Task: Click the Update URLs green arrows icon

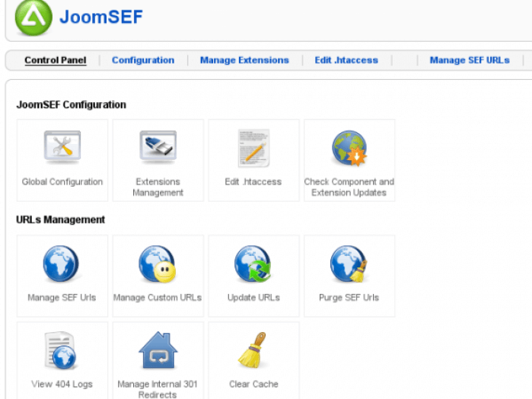Action: pos(253,264)
